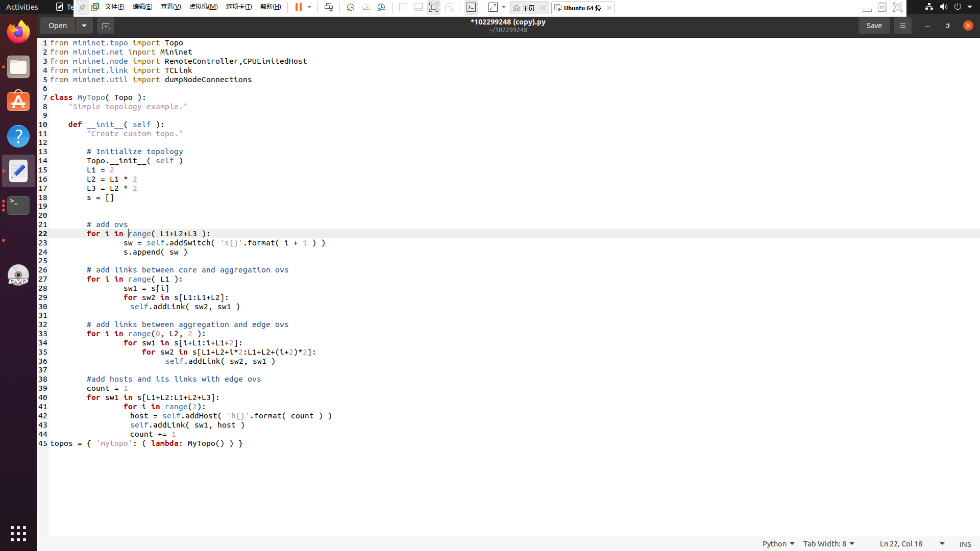The height and width of the screenshot is (551, 980).
Task: Open the 虚拟机(M) menu
Action: 203,7
